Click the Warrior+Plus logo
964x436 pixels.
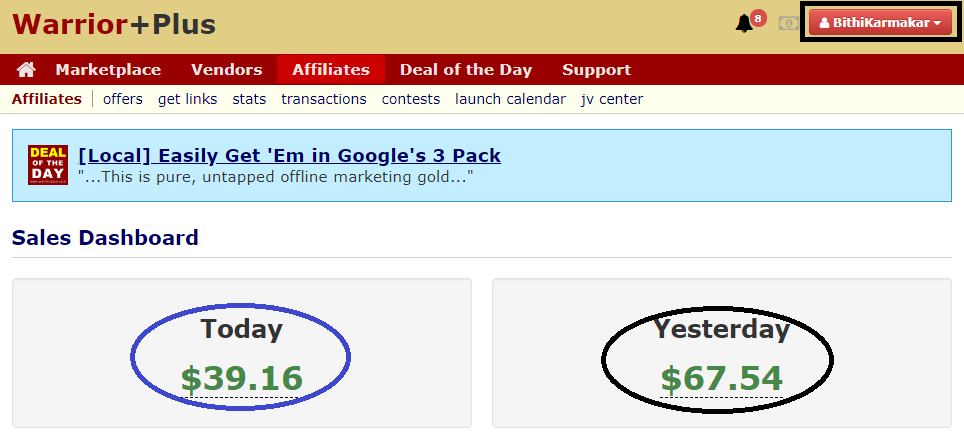114,25
